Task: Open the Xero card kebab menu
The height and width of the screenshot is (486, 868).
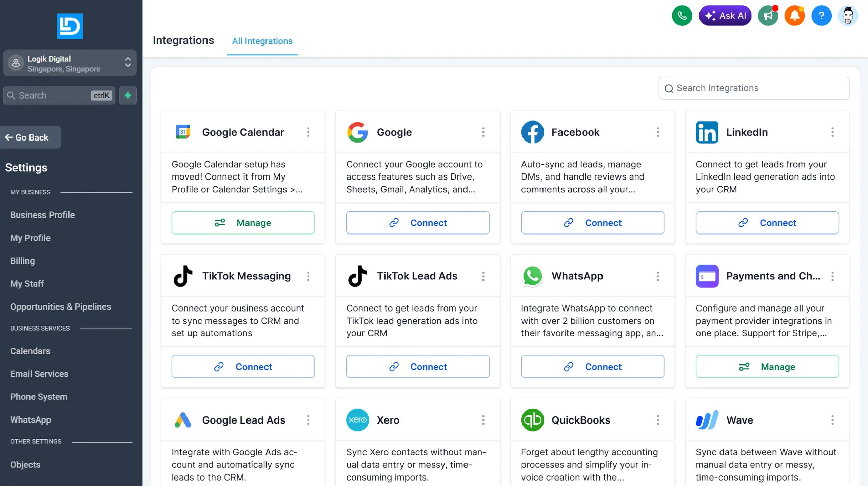Action: [x=483, y=420]
